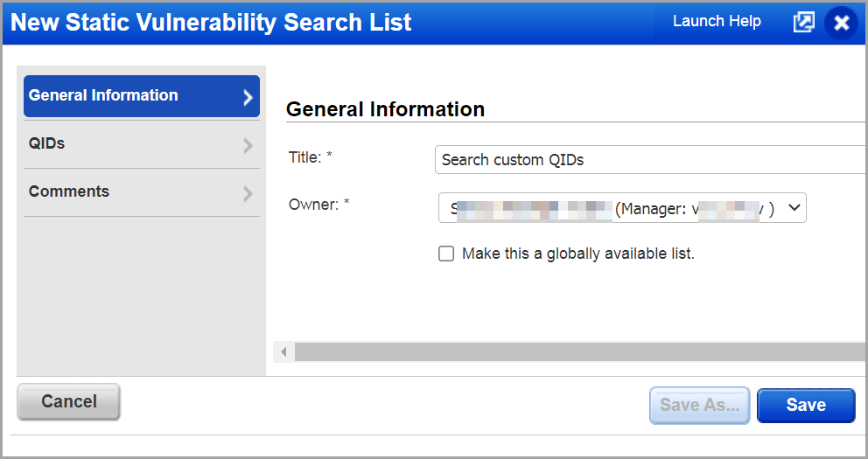Click the arrow beside General Information tab

[248, 97]
